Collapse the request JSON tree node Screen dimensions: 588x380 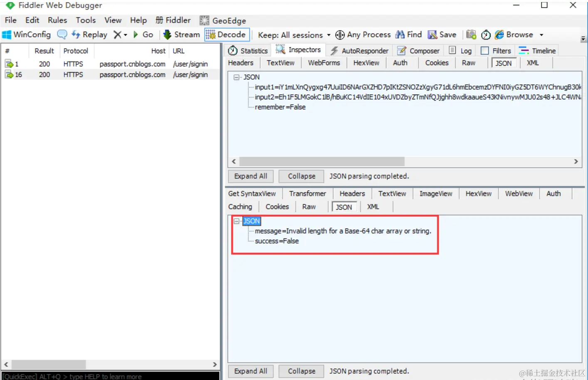[237, 77]
